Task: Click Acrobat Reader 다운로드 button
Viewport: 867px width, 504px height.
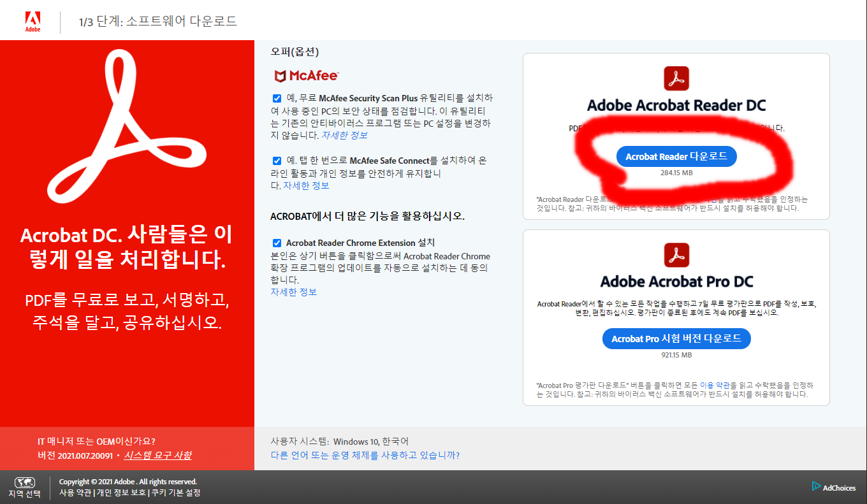Action: 676,156
